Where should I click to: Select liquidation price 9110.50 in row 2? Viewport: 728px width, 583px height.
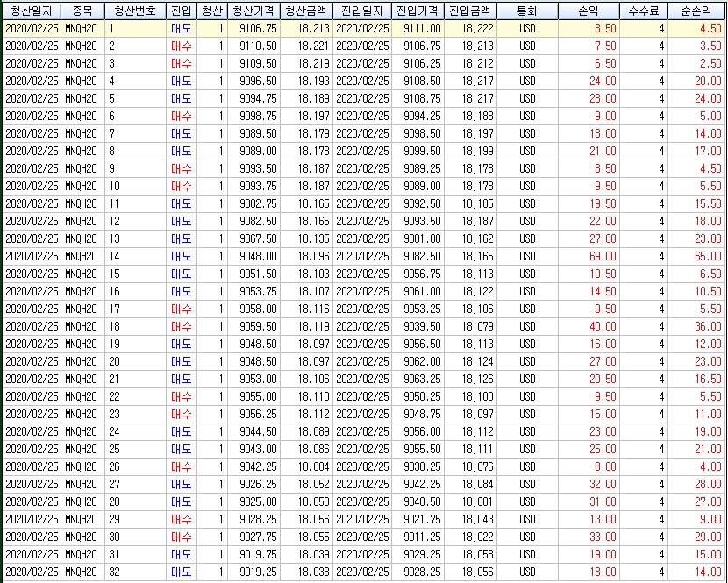pyautogui.click(x=258, y=46)
